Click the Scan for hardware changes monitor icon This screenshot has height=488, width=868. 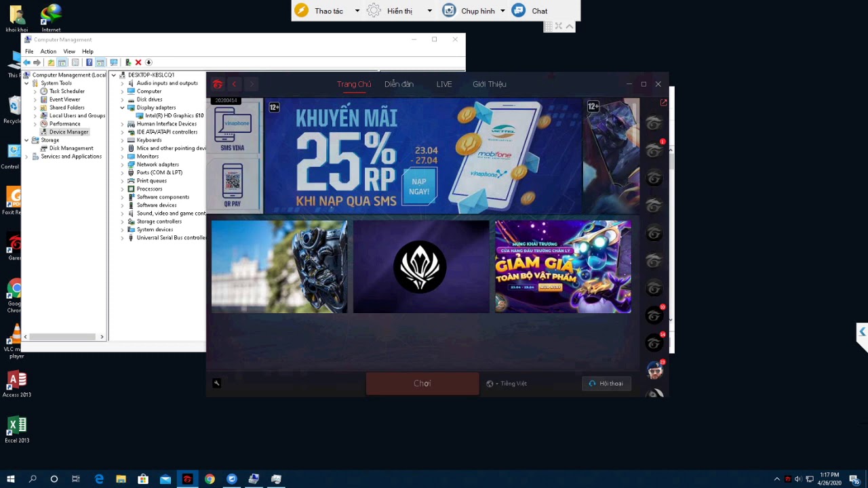coord(113,62)
